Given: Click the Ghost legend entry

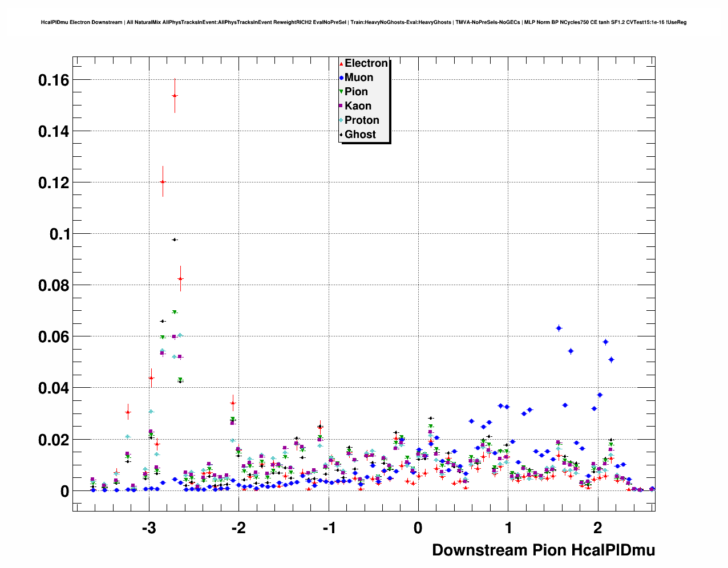Looking at the screenshot, I should (358, 135).
